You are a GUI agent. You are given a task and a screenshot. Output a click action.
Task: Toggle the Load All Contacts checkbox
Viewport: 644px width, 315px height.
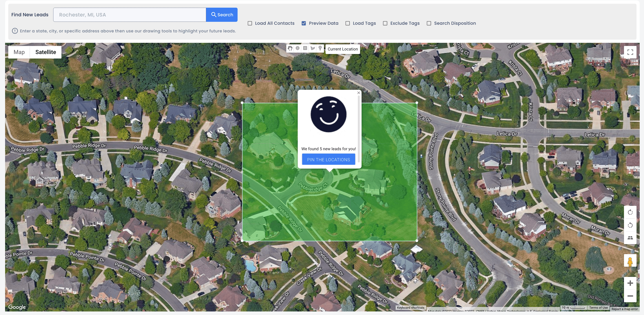250,23
